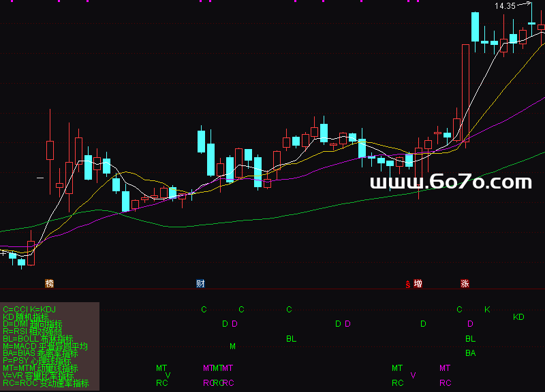
Task: Click the leftmost green MT signal marker
Action: click(161, 368)
